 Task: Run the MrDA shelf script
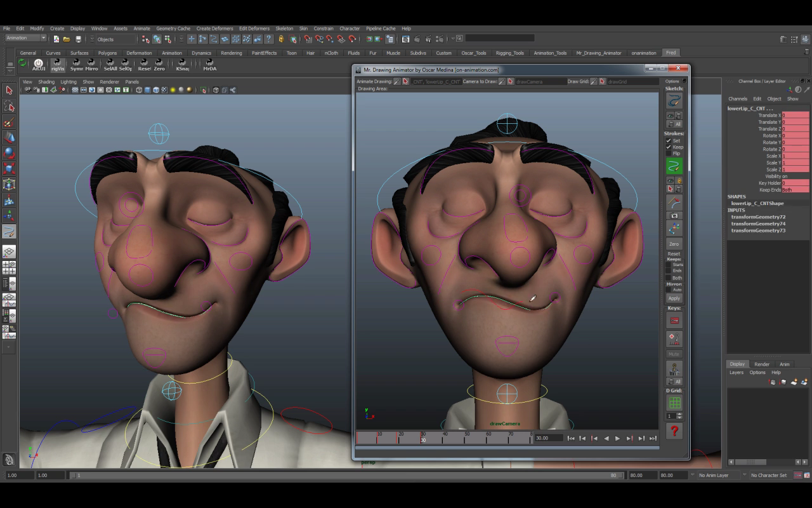209,64
